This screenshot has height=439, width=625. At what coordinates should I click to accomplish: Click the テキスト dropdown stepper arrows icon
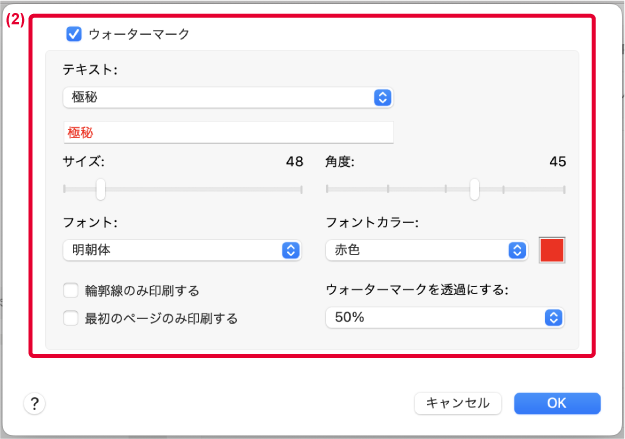383,97
